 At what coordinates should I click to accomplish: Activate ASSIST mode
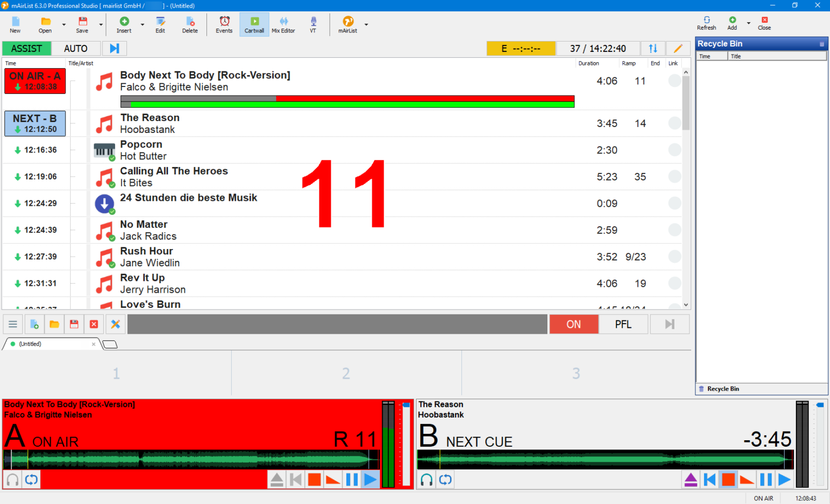coord(26,48)
